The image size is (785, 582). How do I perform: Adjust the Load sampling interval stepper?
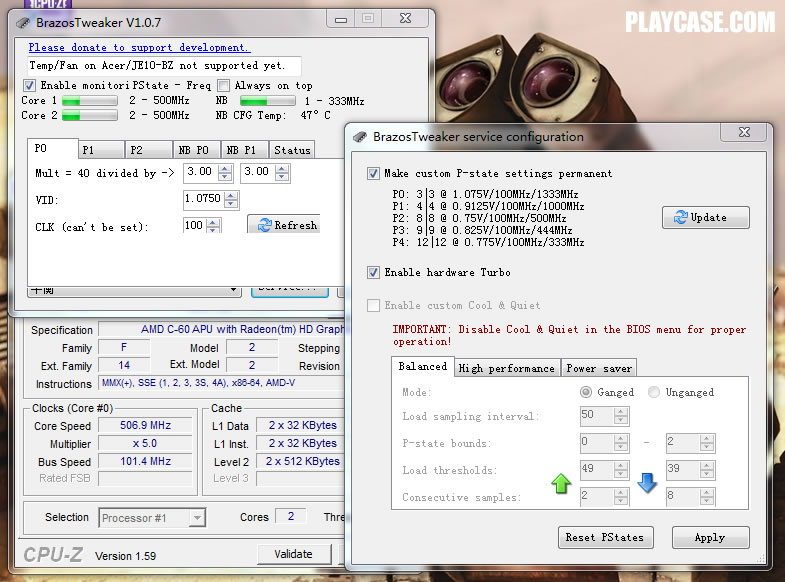pyautogui.click(x=621, y=416)
